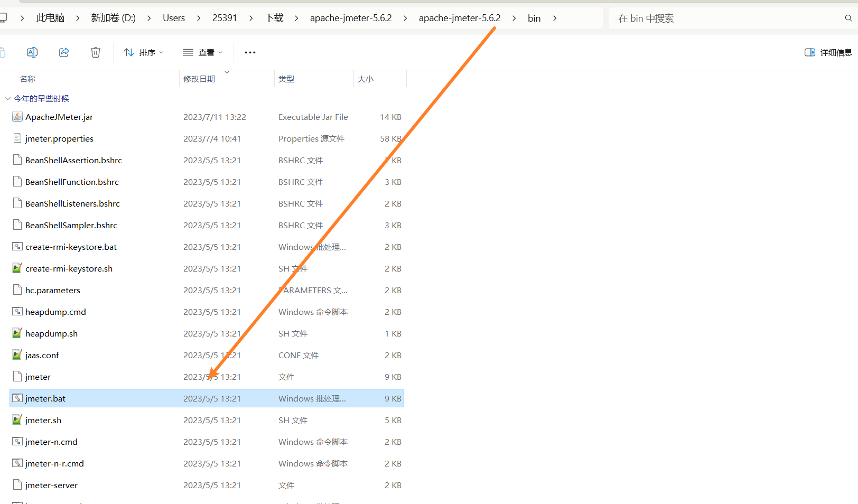
Task: Open the Sort (排序) dropdown
Action: point(143,52)
